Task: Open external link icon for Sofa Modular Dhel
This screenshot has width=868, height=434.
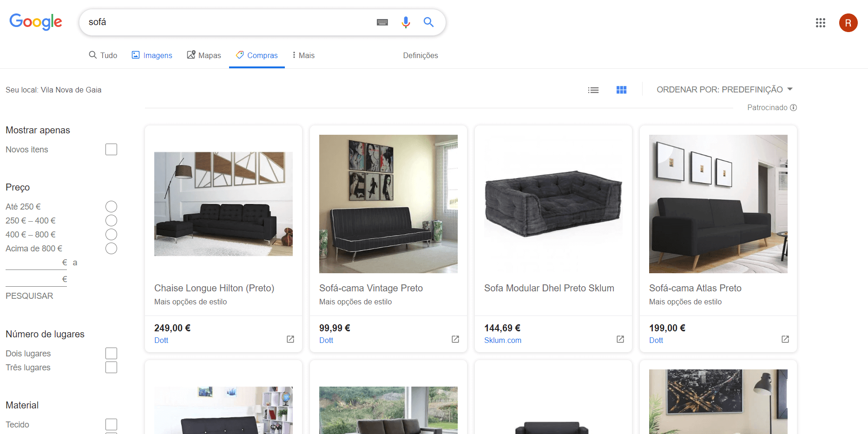Action: (x=620, y=339)
